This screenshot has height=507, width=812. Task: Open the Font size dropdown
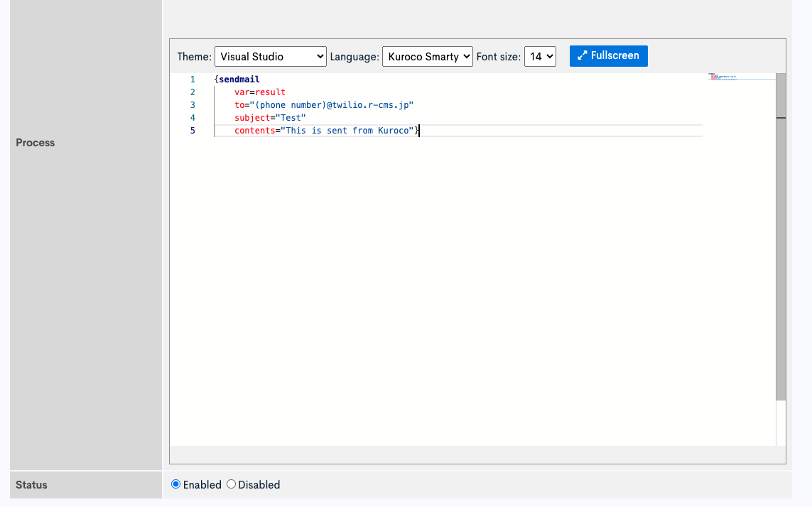click(541, 56)
